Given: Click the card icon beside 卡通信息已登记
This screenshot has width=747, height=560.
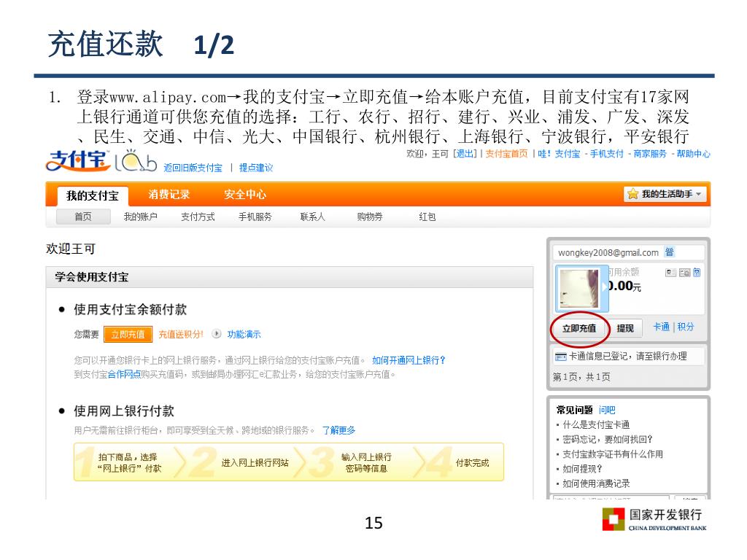Looking at the screenshot, I should click(x=561, y=357).
